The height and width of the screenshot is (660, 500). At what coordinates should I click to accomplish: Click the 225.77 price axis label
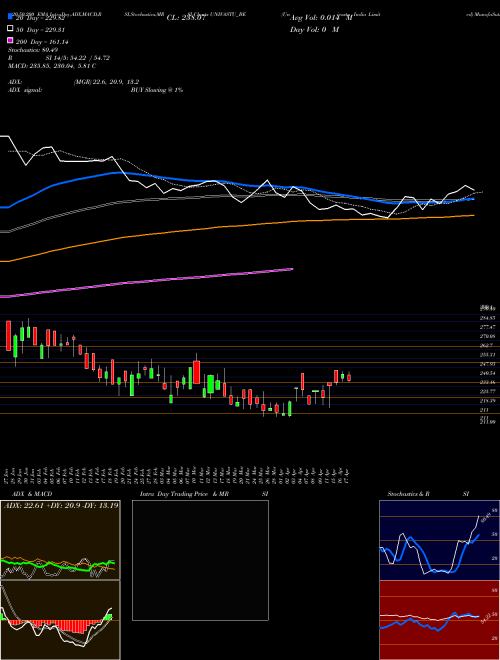487,391
